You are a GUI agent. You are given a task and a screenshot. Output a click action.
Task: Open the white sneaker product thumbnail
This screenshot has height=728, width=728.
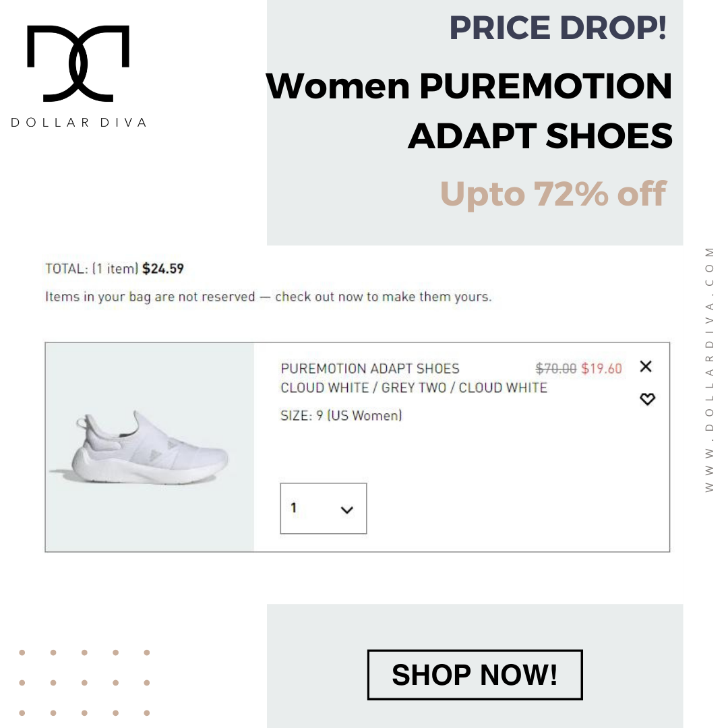point(150,447)
